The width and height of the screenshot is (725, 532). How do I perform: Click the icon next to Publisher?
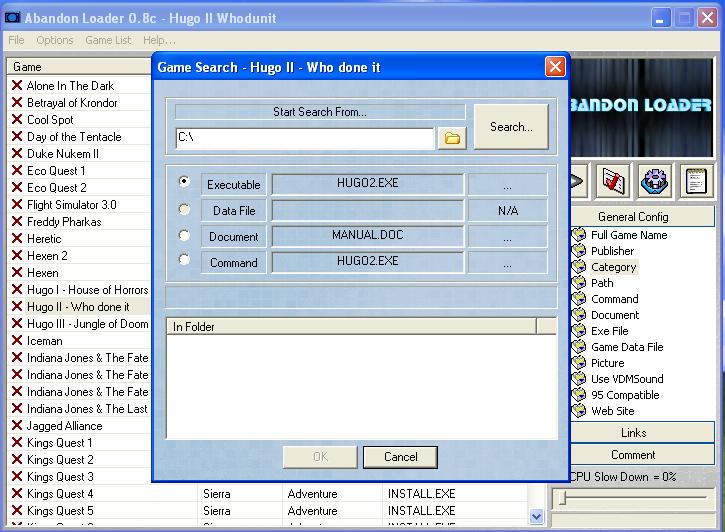tap(578, 251)
